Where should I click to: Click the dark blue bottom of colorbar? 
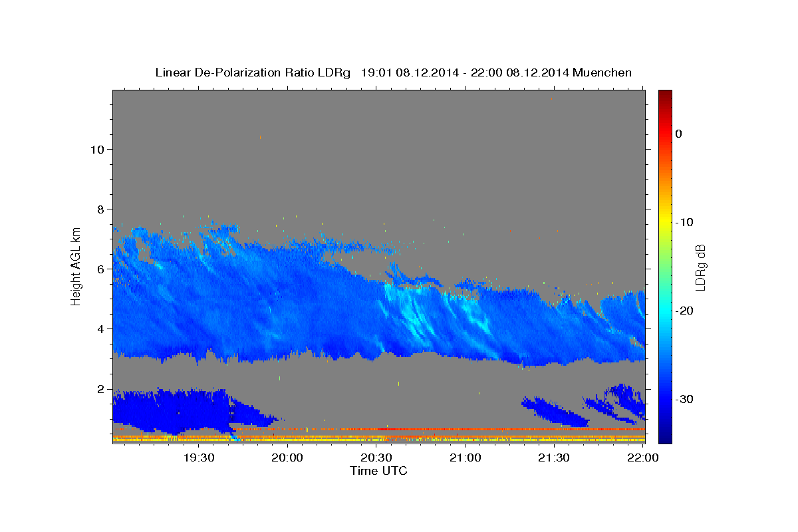tap(665, 436)
